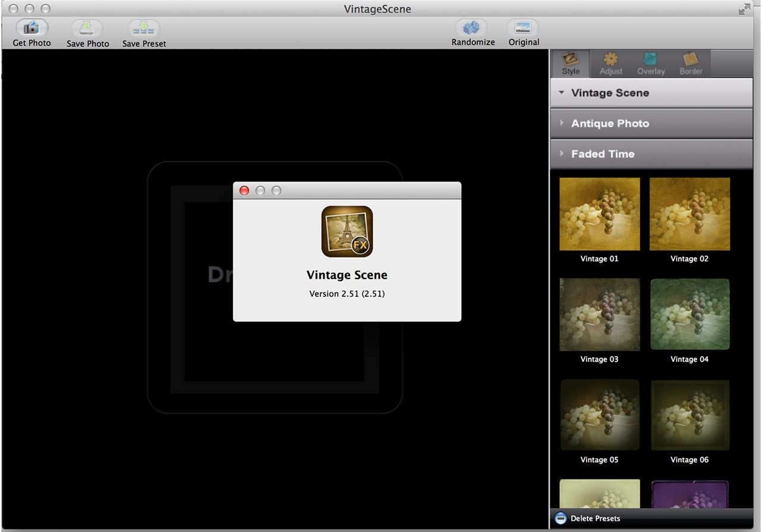Click the Vintage 06 label text
Viewport: 762px width, 532px height.
[689, 460]
